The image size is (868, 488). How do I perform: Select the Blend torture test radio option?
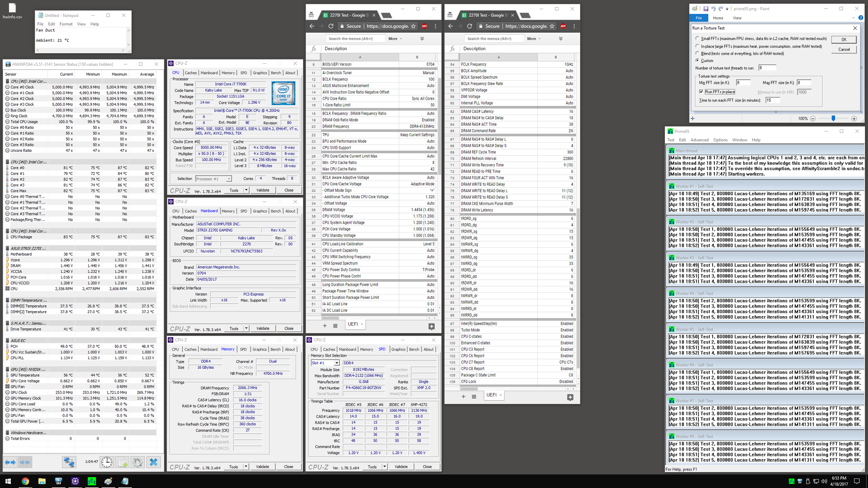(x=697, y=53)
